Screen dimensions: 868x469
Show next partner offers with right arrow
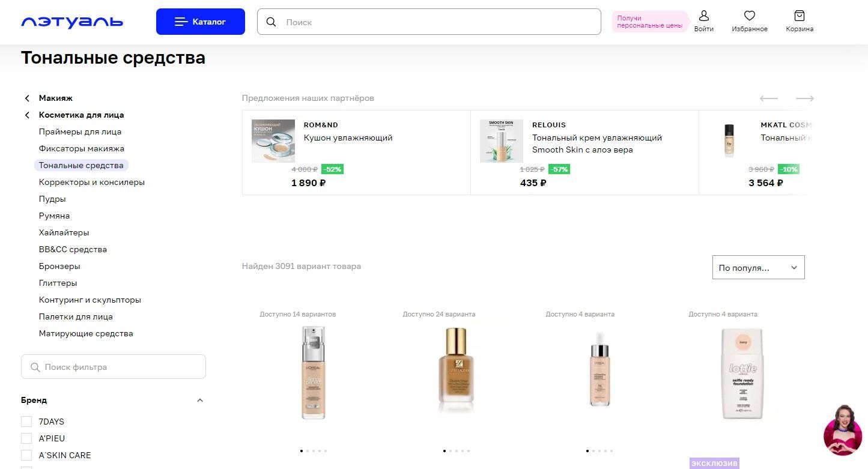point(805,98)
